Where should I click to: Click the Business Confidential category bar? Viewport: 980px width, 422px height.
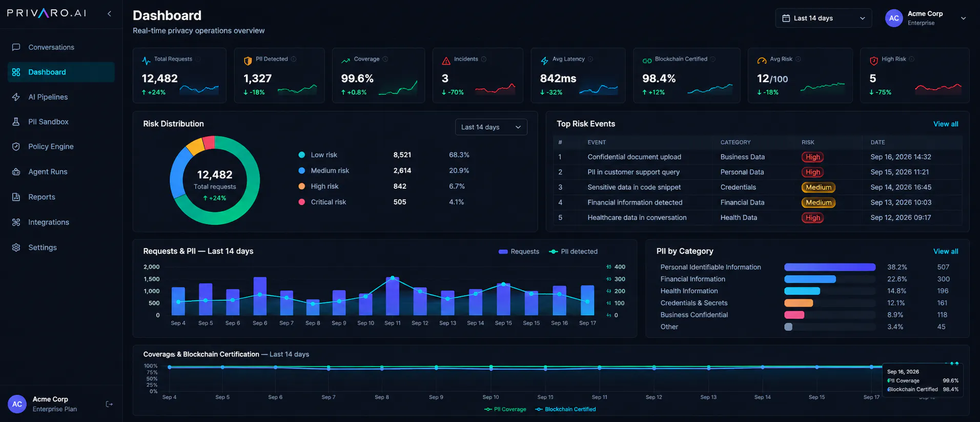794,315
